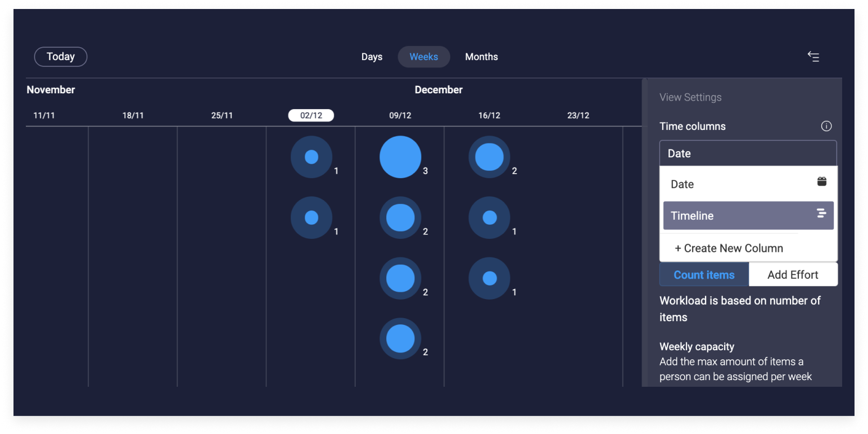
Task: Click the timeline icon beside Timeline option
Action: 821,213
